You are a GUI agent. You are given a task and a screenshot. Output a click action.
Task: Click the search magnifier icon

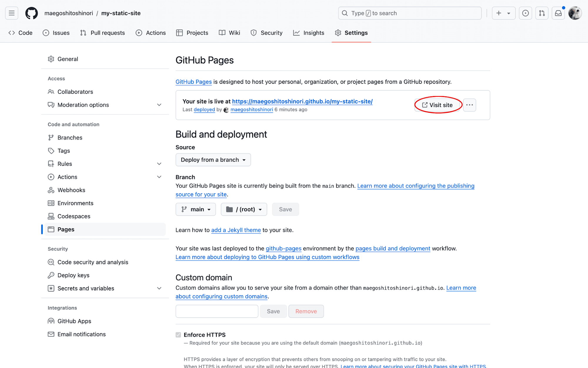[345, 13]
